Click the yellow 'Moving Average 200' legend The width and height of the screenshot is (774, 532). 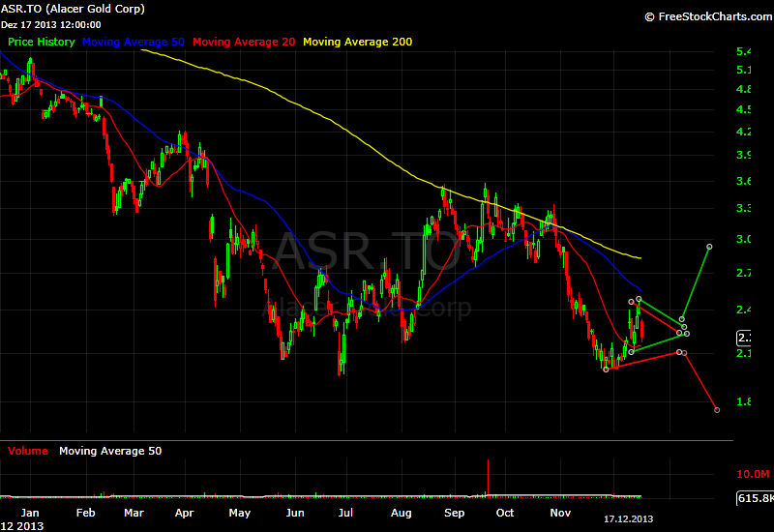pos(357,42)
